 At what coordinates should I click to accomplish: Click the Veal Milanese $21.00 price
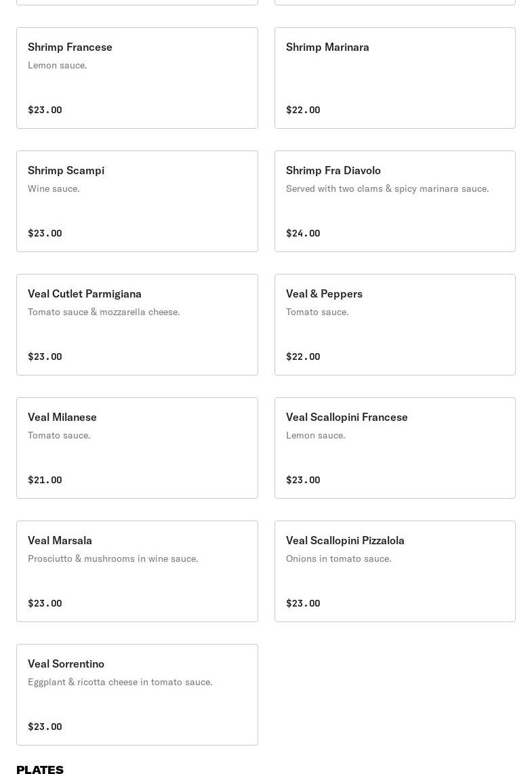pyautogui.click(x=45, y=480)
